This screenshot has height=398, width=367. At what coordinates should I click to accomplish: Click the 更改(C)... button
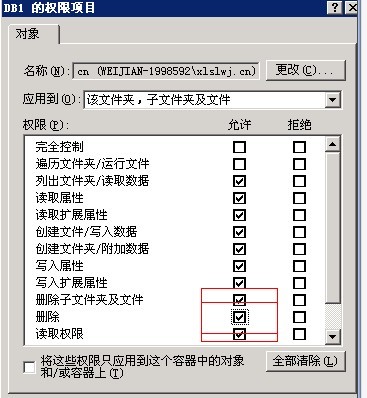305,70
